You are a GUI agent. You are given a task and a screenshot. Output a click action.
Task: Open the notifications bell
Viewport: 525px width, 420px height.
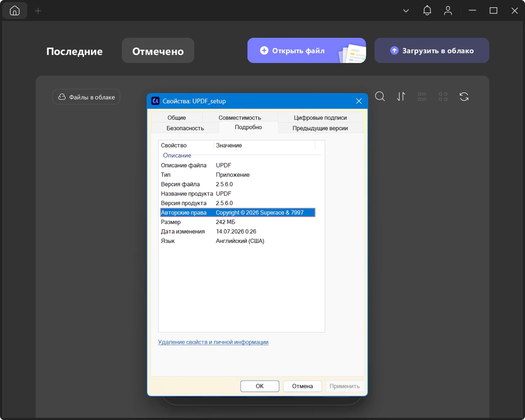pyautogui.click(x=427, y=10)
